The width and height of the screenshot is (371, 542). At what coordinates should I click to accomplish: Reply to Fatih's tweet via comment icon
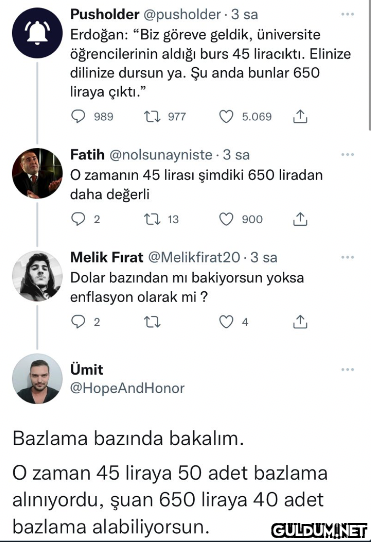78,219
